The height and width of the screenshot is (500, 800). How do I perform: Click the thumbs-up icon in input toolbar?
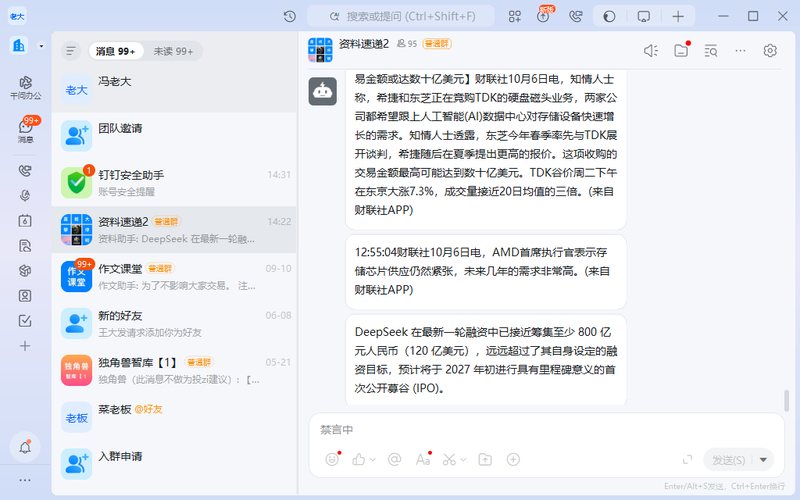pyautogui.click(x=359, y=460)
